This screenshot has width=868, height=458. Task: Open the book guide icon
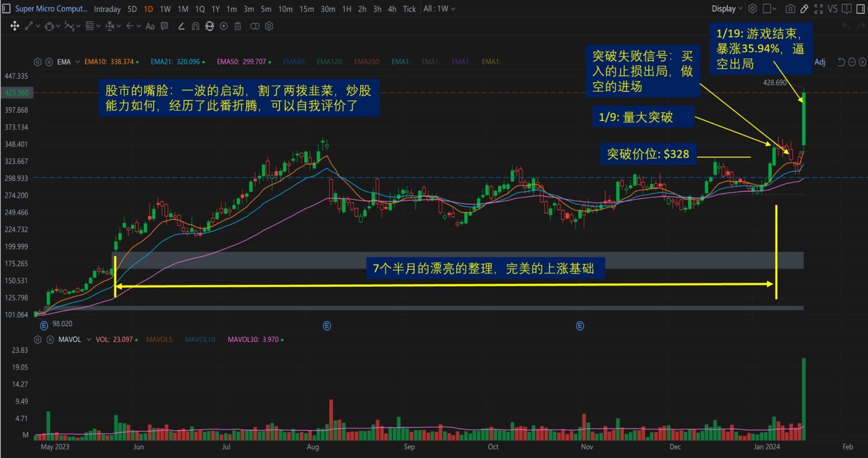click(847, 9)
